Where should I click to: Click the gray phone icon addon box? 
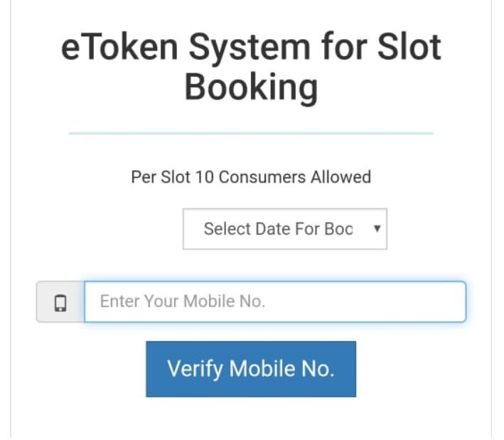(x=60, y=302)
